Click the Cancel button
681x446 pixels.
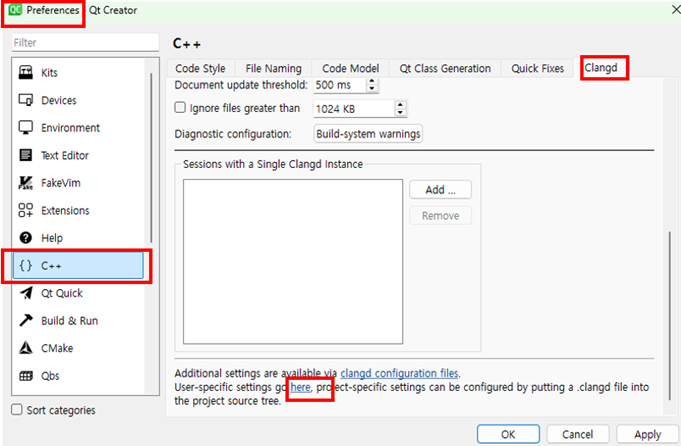coord(578,434)
